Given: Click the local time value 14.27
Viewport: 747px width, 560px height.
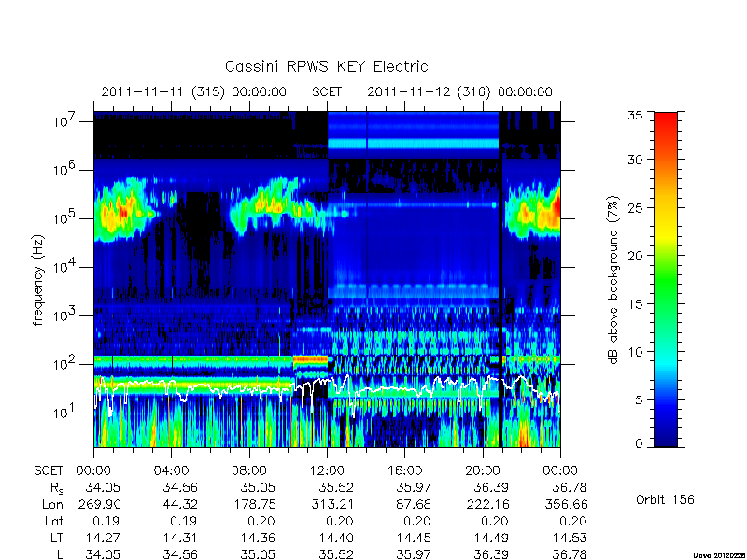Looking at the screenshot, I should (x=103, y=538).
